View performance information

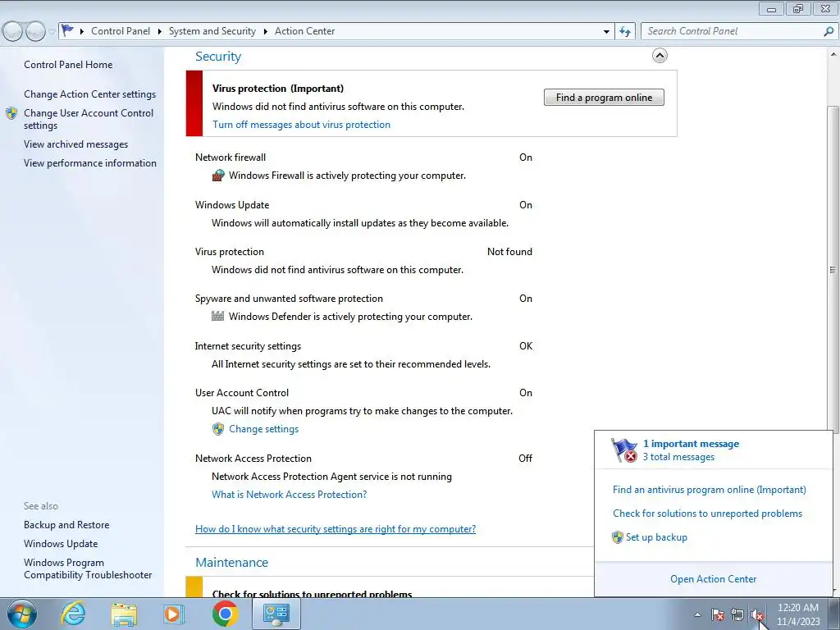tap(90, 163)
